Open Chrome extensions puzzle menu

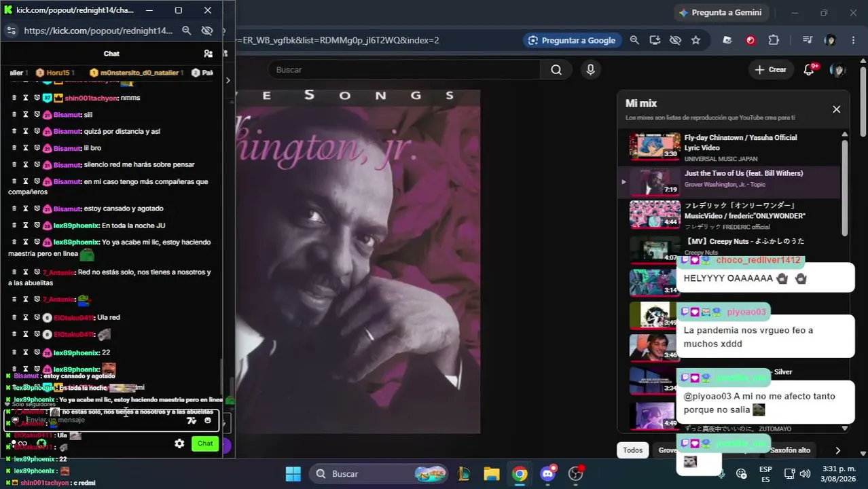pos(774,40)
